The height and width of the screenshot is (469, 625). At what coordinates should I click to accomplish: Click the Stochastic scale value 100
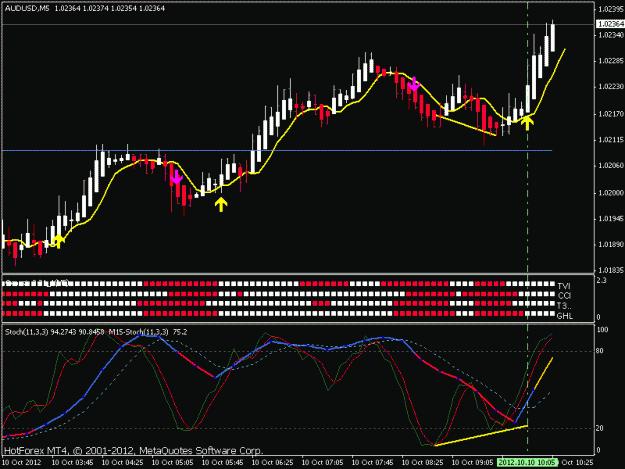point(602,330)
